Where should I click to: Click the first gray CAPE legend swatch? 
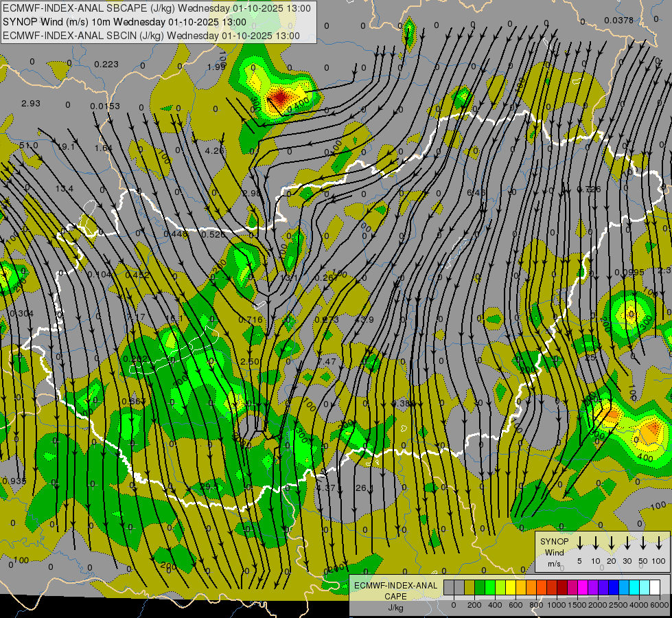[x=449, y=588]
